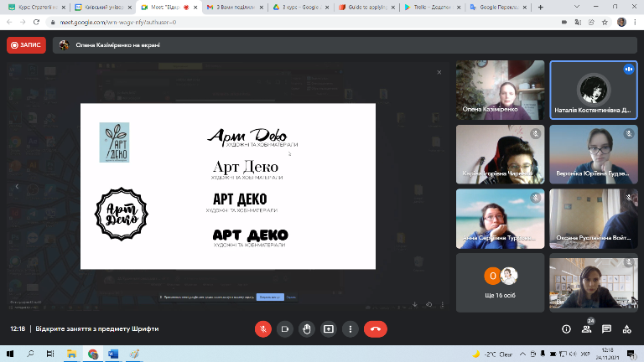
Task: Click meeting title 'Відкрите заняття з предмету Шрифти'
Action: [x=97, y=328]
